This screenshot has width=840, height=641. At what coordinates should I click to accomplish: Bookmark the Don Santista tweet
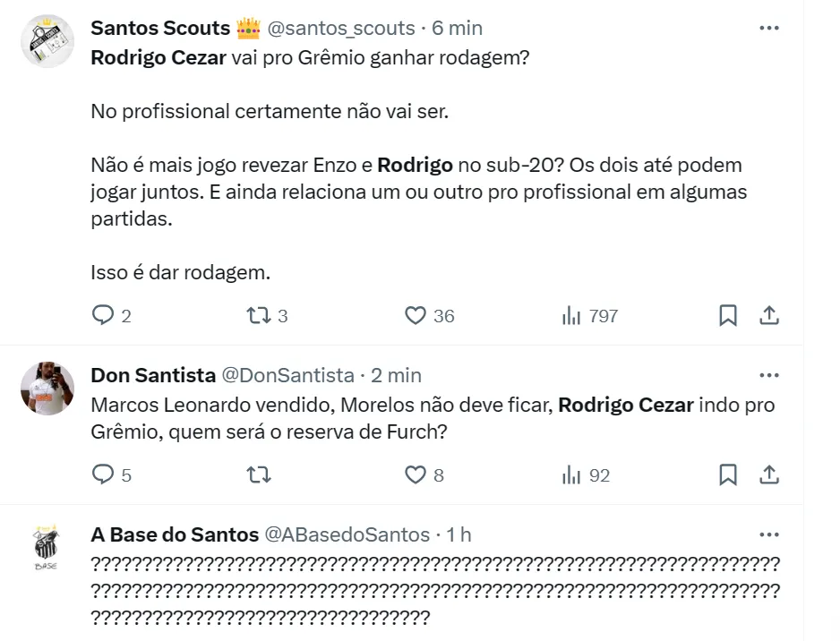728,474
